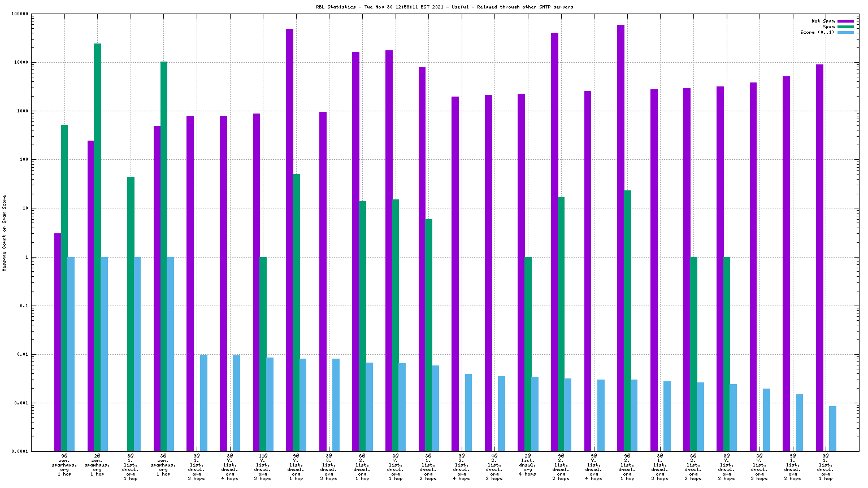
Task: Click the blue Score legend swatch
Action: pyautogui.click(x=845, y=32)
